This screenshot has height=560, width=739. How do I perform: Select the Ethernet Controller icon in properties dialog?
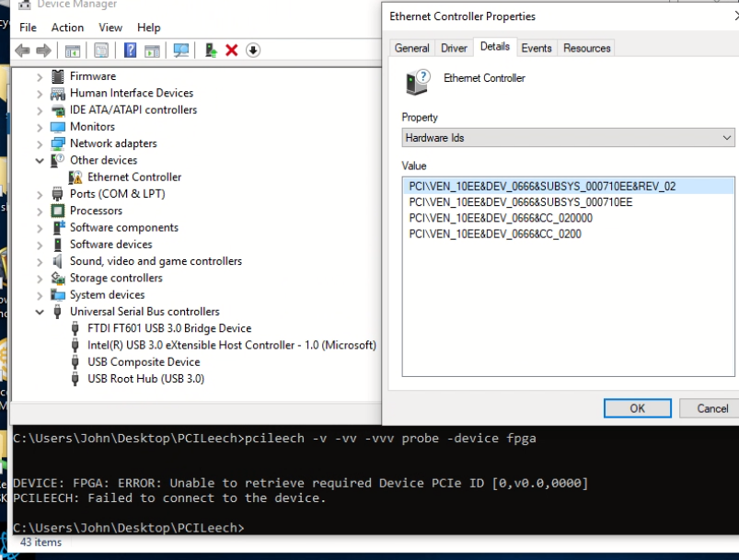419,81
